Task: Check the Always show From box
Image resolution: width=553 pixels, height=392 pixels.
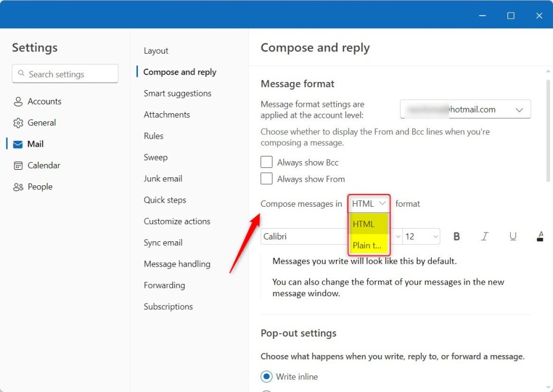Action: click(x=266, y=178)
